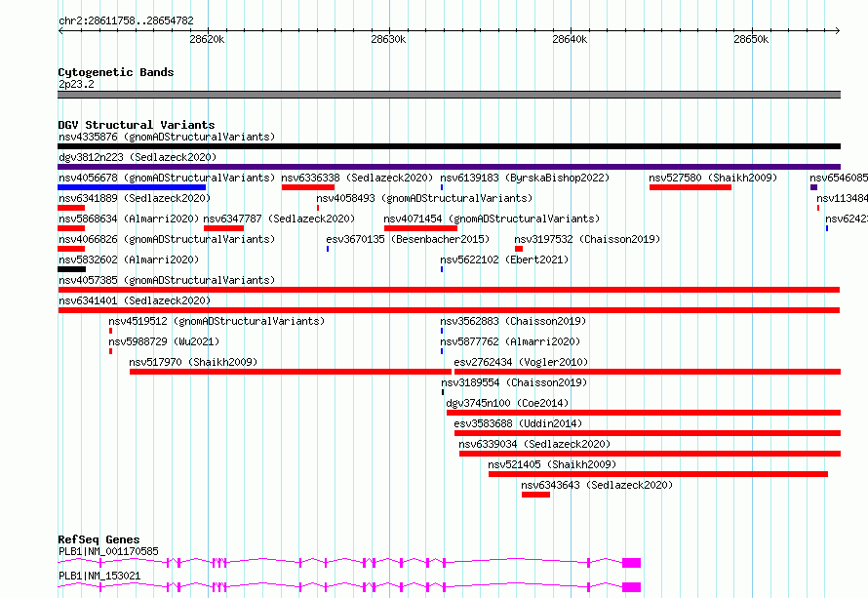This screenshot has width=868, height=598.
Task: Open nsv3189554 (Chaisson2019) label
Action: click(514, 382)
